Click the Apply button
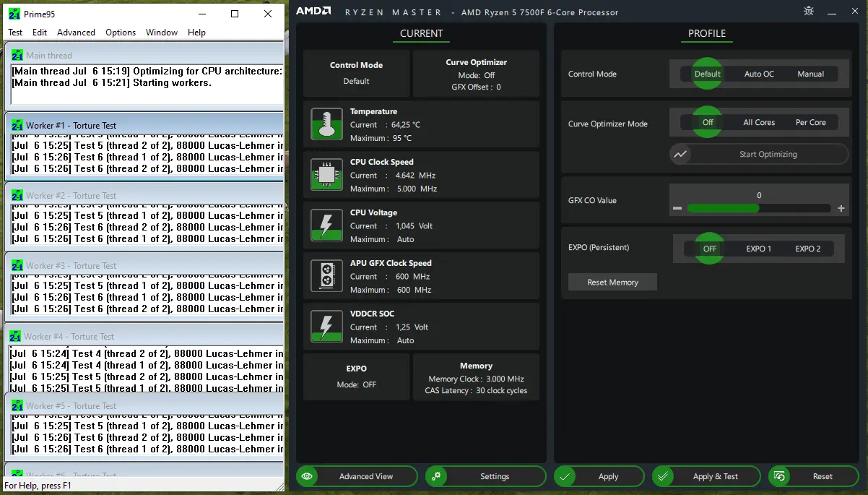The width and height of the screenshot is (868, 495). tap(599, 476)
